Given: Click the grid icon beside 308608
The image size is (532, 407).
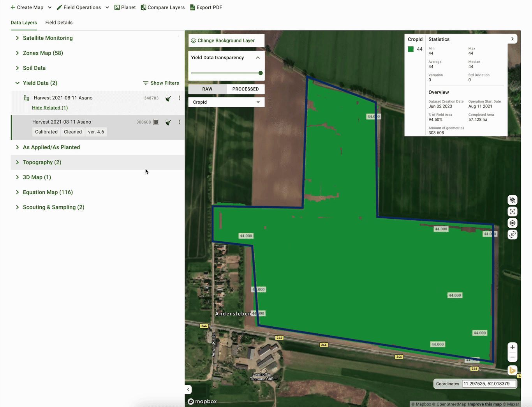Looking at the screenshot, I should pyautogui.click(x=156, y=122).
